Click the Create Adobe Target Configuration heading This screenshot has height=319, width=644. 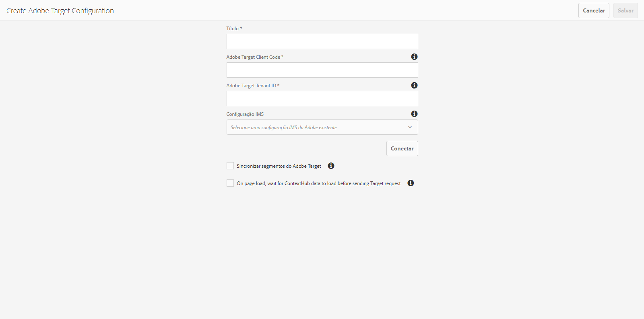60,11
